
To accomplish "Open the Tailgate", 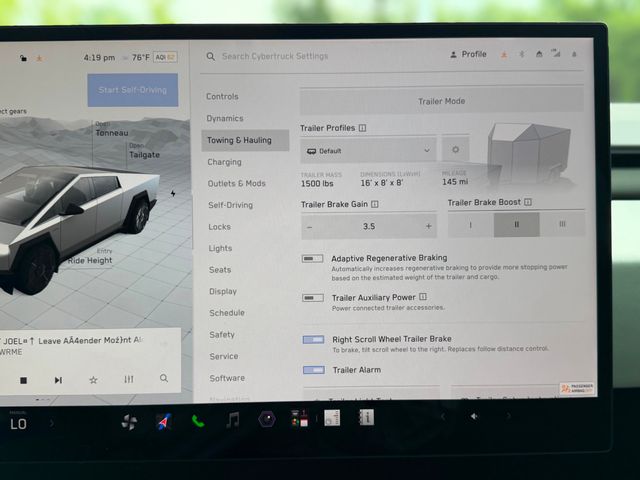I will point(144,151).
